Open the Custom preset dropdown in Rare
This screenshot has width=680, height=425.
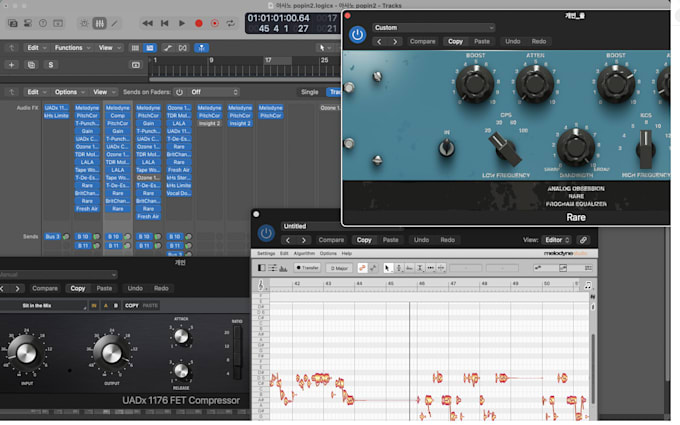[433, 27]
